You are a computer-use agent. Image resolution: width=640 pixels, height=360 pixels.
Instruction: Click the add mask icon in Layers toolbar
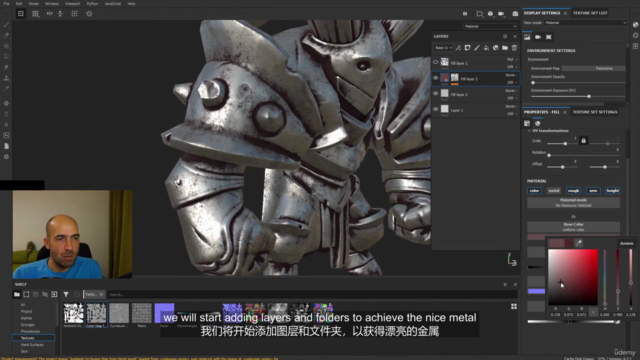[x=468, y=48]
